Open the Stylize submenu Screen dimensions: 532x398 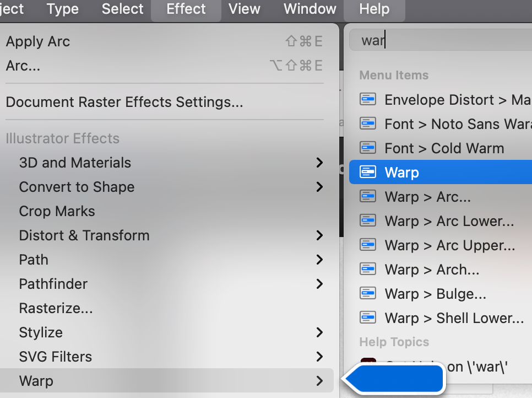(x=41, y=332)
